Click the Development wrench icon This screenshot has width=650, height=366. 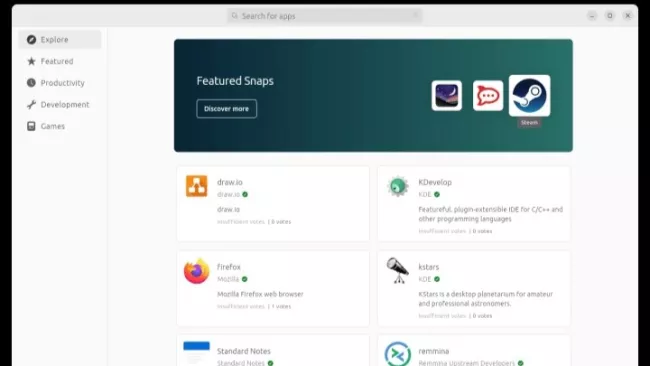(31, 104)
